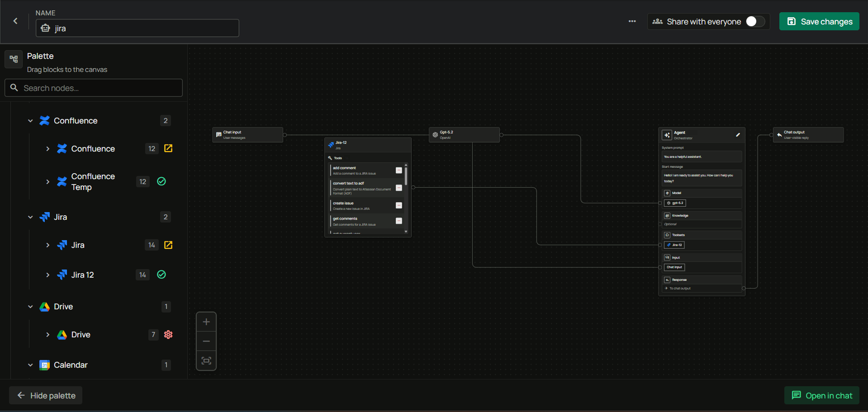Image resolution: width=868 pixels, height=412 pixels.
Task: Open the three-dots more options menu
Action: tap(632, 21)
